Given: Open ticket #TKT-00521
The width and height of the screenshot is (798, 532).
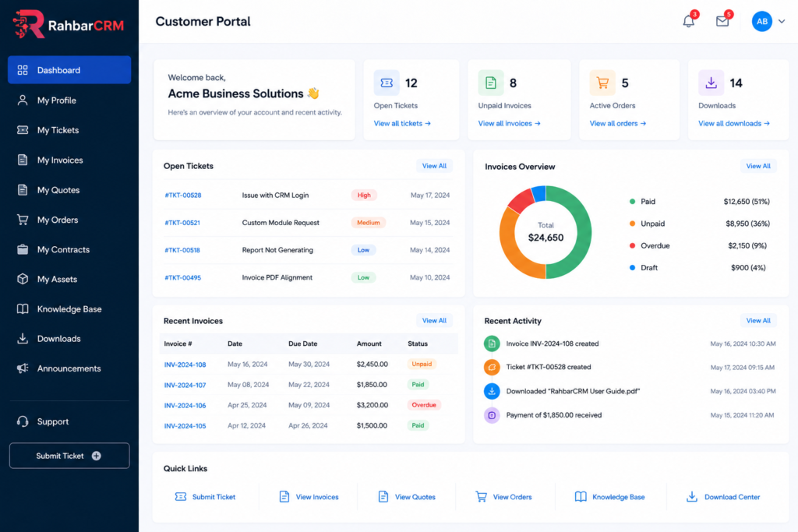Looking at the screenshot, I should [x=182, y=223].
